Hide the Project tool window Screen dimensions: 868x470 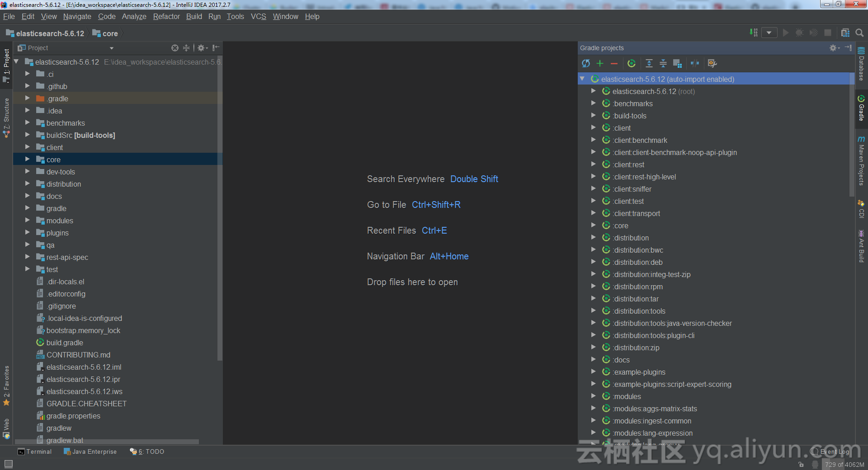pyautogui.click(x=216, y=48)
